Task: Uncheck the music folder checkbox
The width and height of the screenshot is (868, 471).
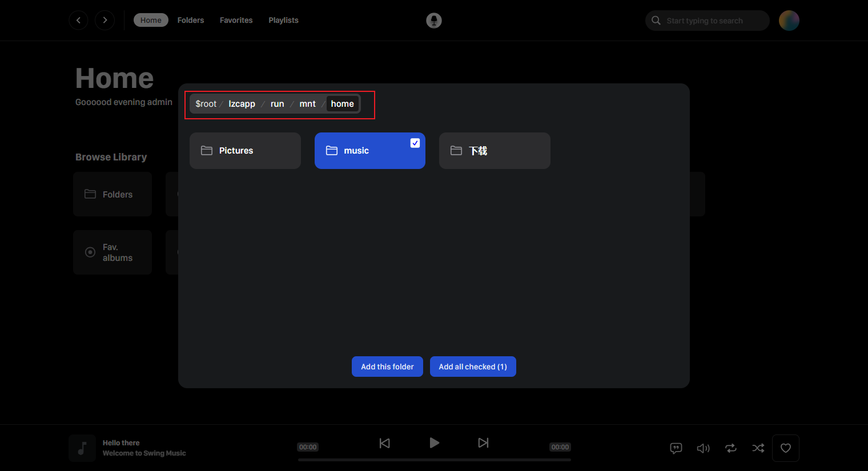Action: coord(415,143)
